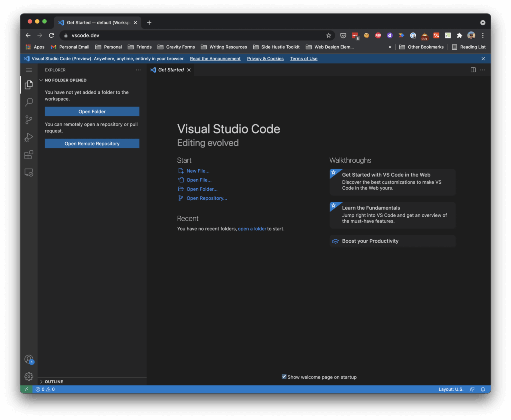View site information lock icon
The height and width of the screenshot is (420, 511).
(x=66, y=36)
